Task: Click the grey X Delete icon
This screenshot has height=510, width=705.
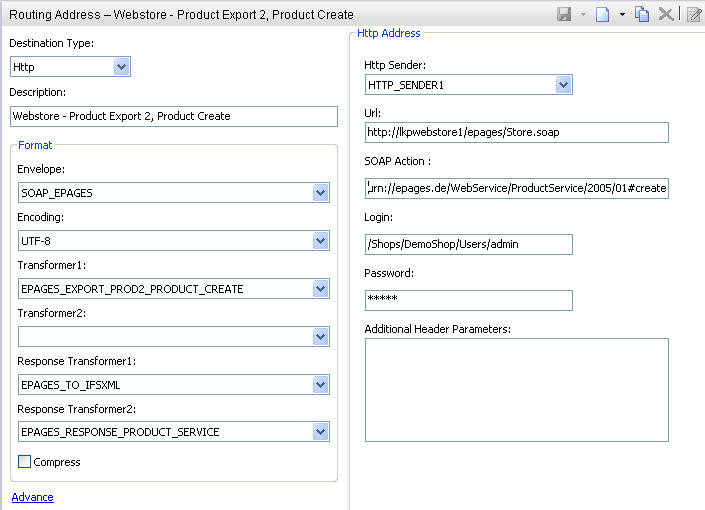Action: pyautogui.click(x=666, y=14)
